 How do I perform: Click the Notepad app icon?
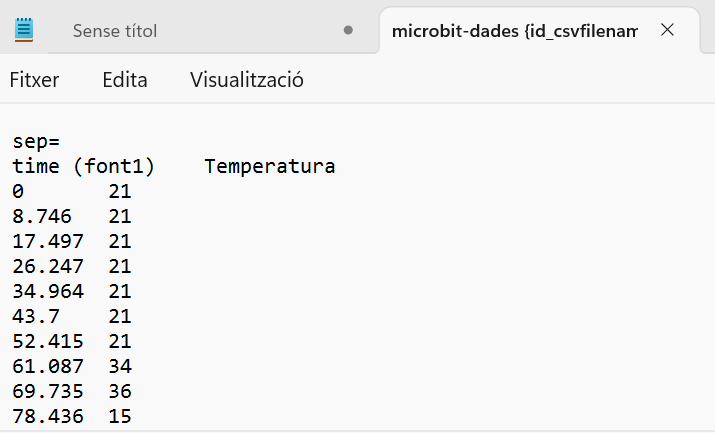25,30
